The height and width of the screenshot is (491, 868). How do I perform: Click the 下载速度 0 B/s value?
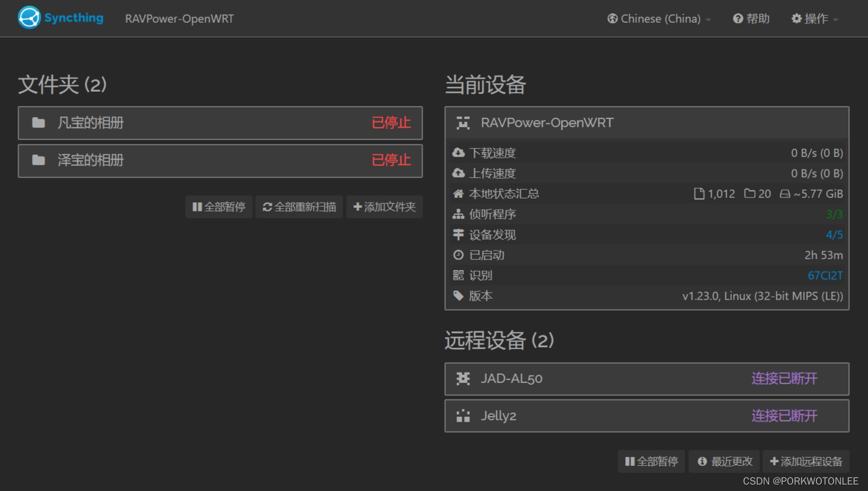pyautogui.click(x=817, y=153)
